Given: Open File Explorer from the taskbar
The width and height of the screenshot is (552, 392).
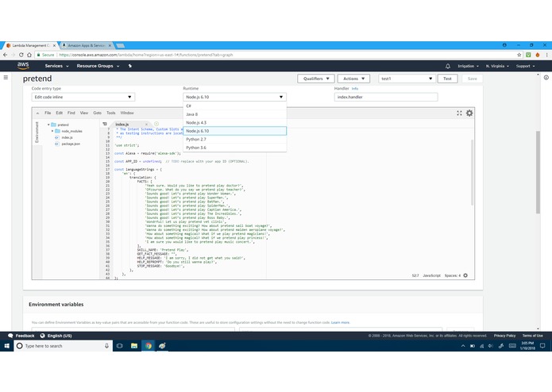Looking at the screenshot, I should (x=134, y=346).
